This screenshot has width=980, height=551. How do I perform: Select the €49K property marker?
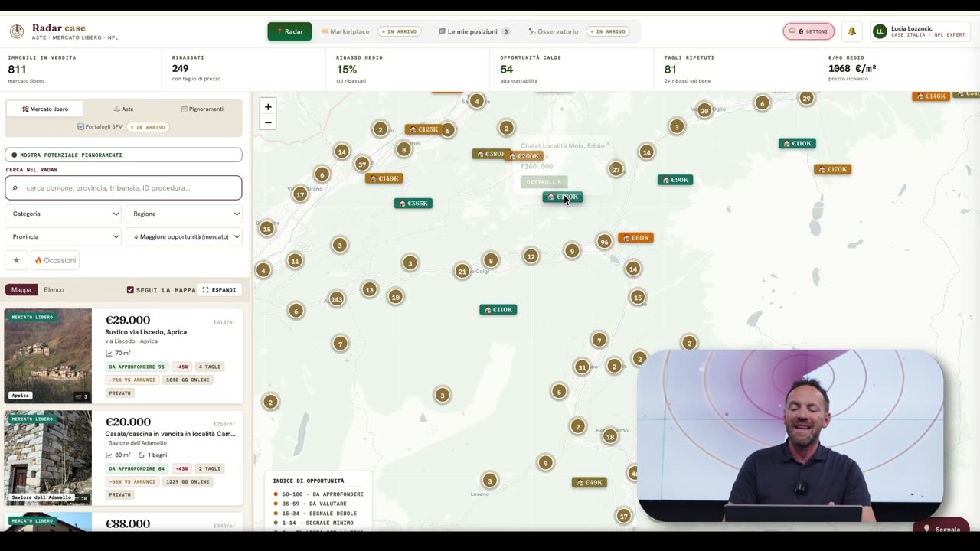click(x=590, y=482)
